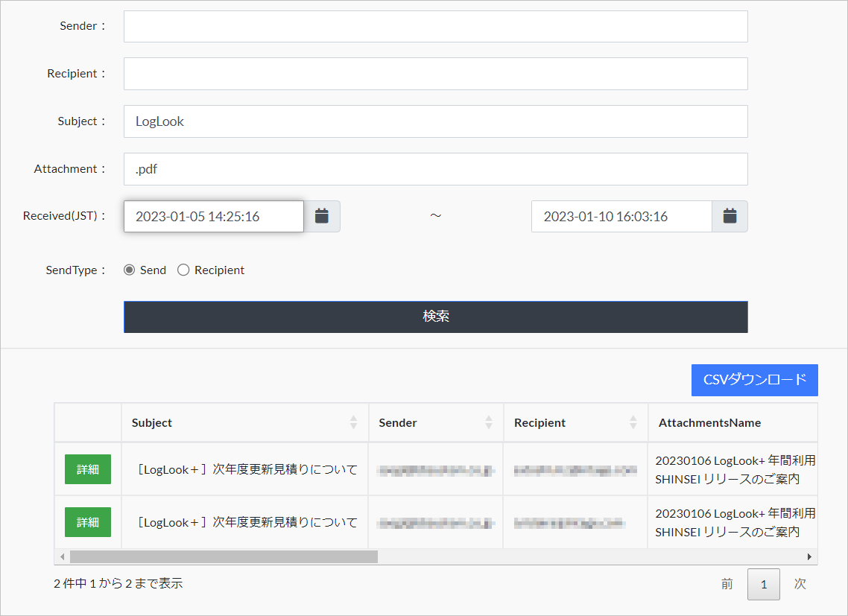Navigate to the next results page
The image size is (848, 616).
point(800,584)
